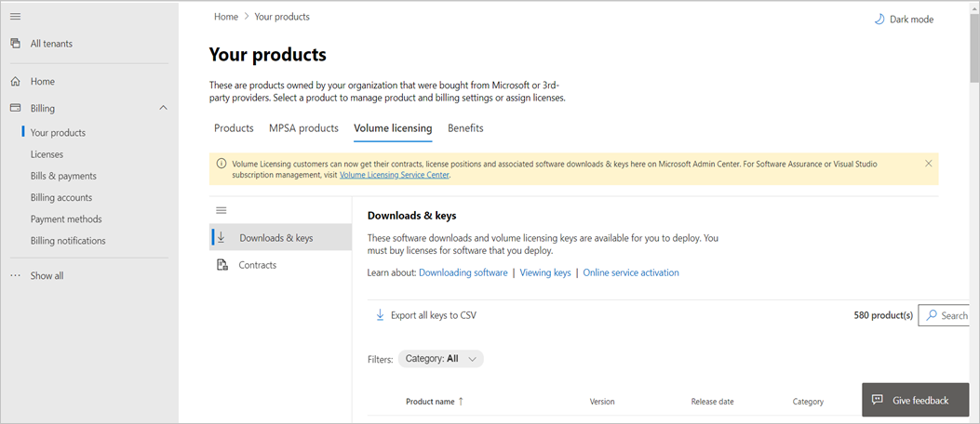Viewport: 980px width, 424px height.
Task: Click the Contracts document icon
Action: point(222,265)
